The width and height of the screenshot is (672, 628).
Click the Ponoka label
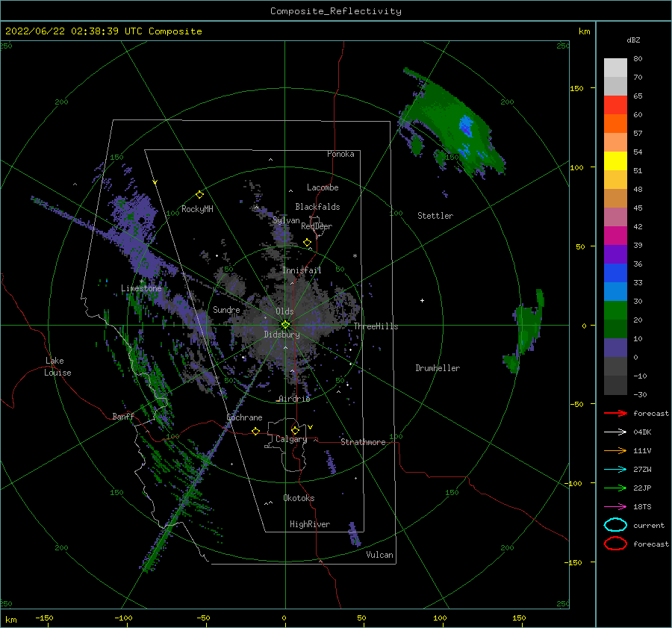click(x=340, y=154)
